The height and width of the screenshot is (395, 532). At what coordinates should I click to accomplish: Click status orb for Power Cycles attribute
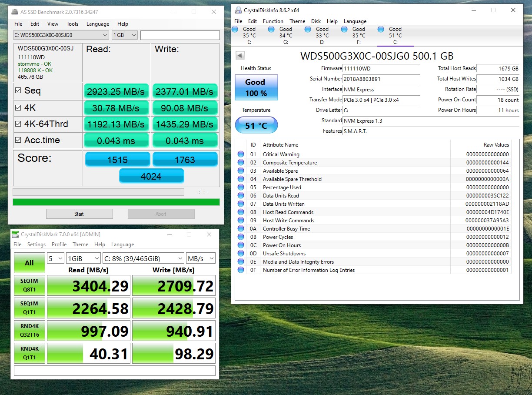pyautogui.click(x=241, y=237)
